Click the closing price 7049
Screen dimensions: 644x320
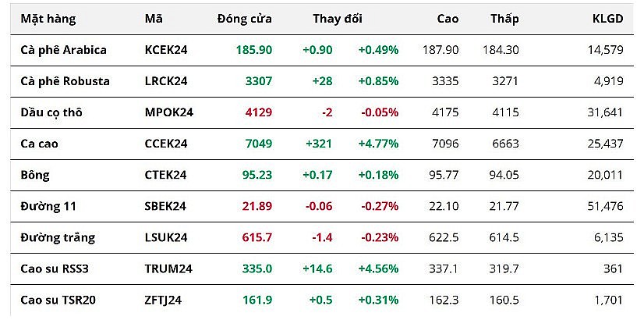click(258, 143)
